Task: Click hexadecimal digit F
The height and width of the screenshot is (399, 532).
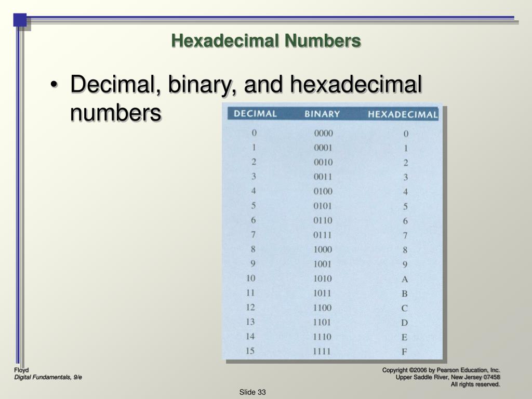Action: click(404, 352)
